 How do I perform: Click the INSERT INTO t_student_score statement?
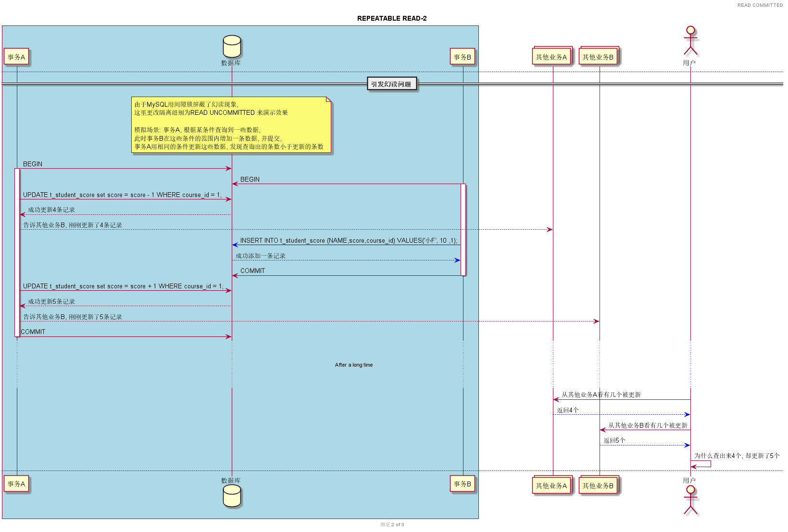(349, 240)
